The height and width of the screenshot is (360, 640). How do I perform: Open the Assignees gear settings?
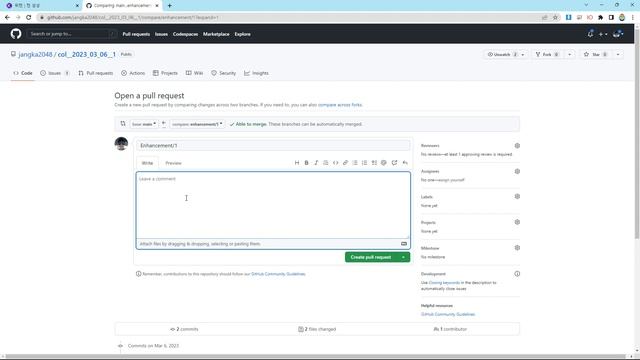(517, 171)
